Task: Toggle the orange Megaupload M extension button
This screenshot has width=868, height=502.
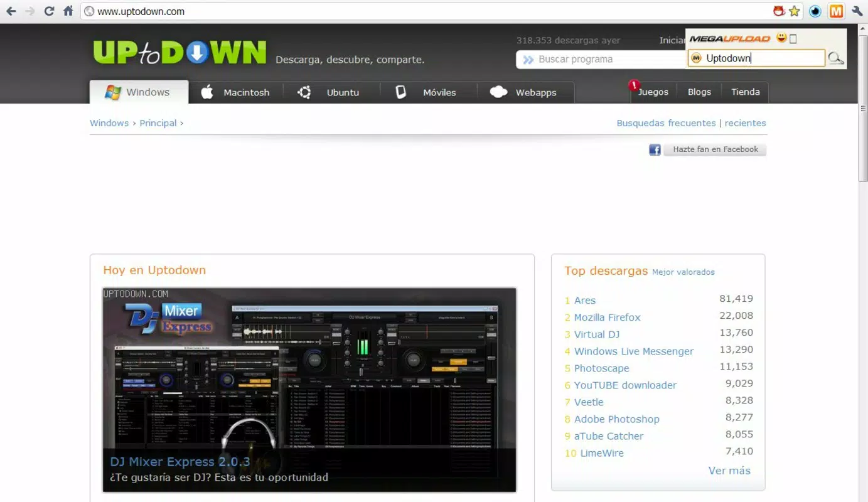Action: 836,11
